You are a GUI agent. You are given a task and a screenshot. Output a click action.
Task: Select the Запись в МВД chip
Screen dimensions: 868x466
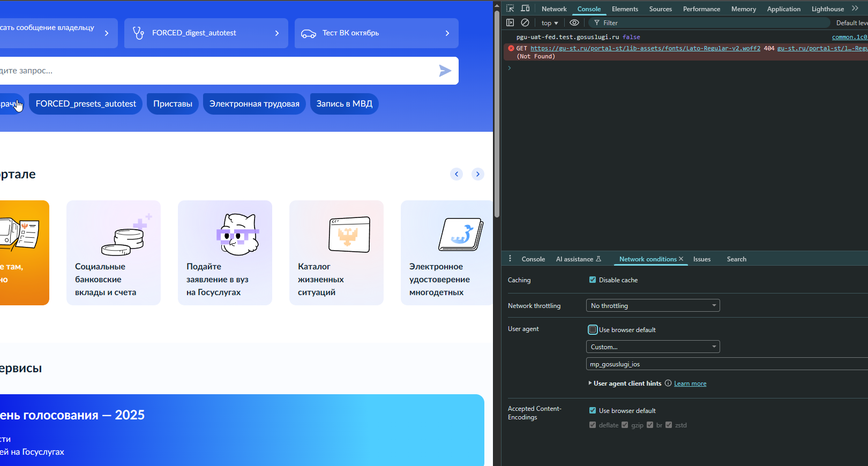[x=345, y=104]
